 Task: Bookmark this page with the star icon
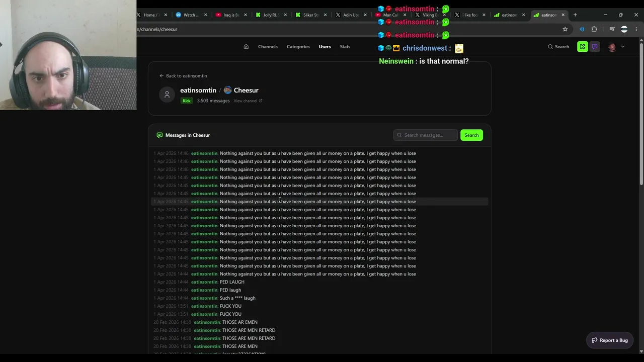pos(565,29)
